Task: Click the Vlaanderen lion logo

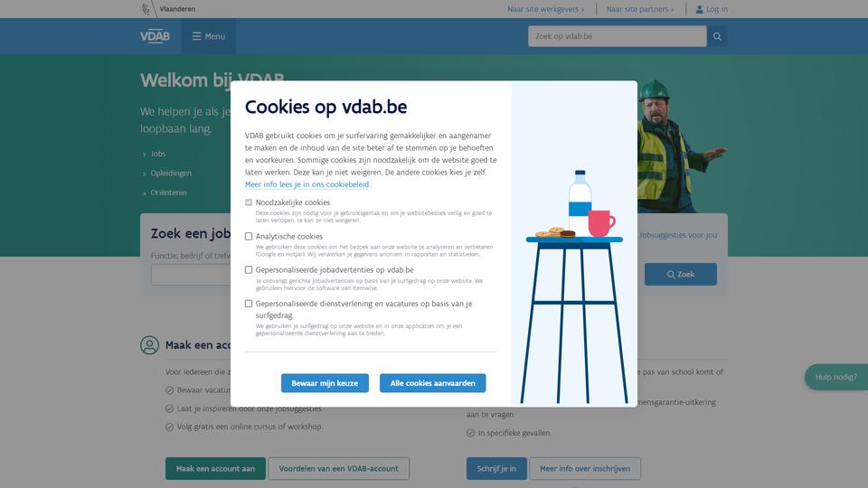Action: click(146, 9)
